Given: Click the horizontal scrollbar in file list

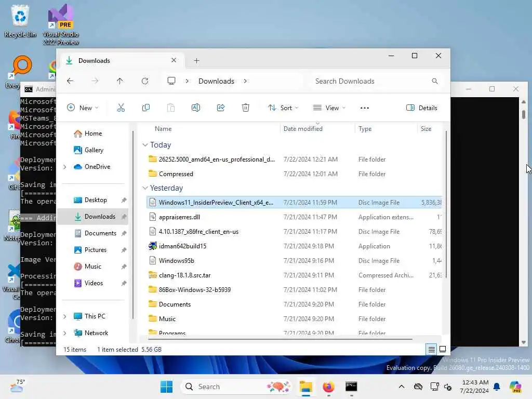Looking at the screenshot, I should click(280, 339).
